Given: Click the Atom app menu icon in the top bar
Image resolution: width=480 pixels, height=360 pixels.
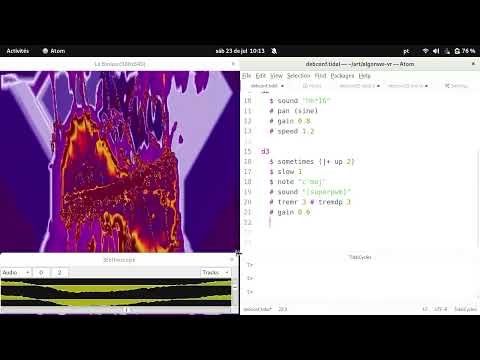Looking at the screenshot, I should click(x=46, y=51).
